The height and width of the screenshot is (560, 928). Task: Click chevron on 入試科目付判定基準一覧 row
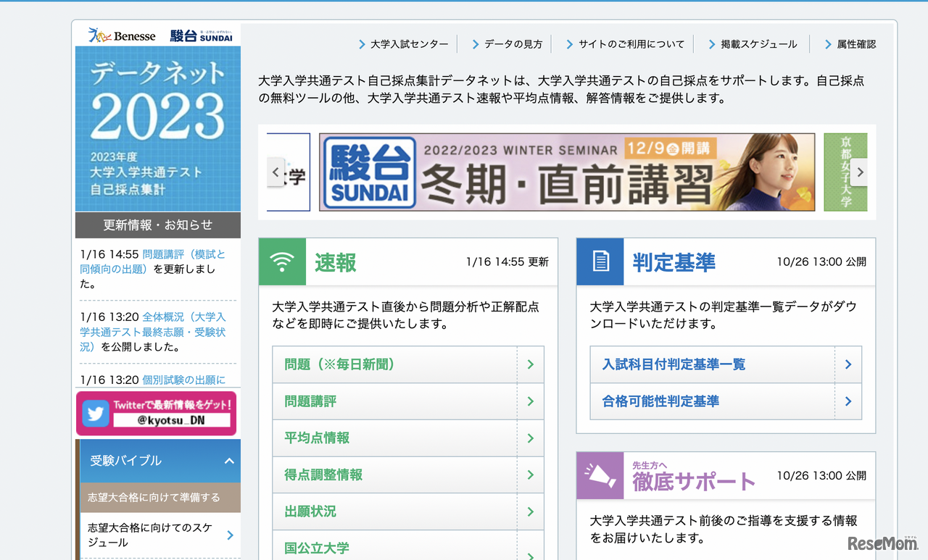click(x=848, y=364)
